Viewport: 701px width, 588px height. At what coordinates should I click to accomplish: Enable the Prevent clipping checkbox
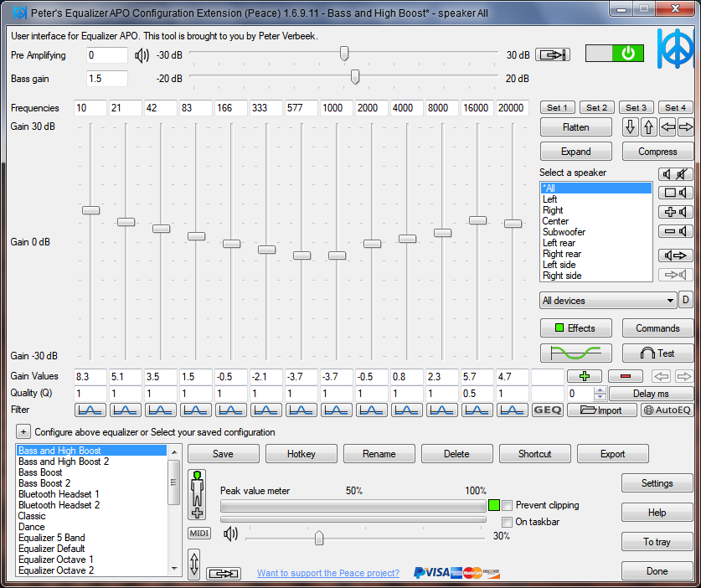[x=507, y=505]
